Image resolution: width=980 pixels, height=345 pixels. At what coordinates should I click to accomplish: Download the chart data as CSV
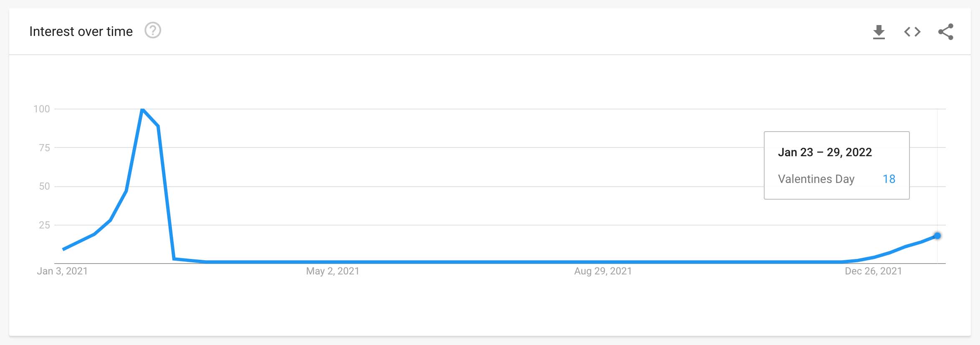click(x=879, y=32)
